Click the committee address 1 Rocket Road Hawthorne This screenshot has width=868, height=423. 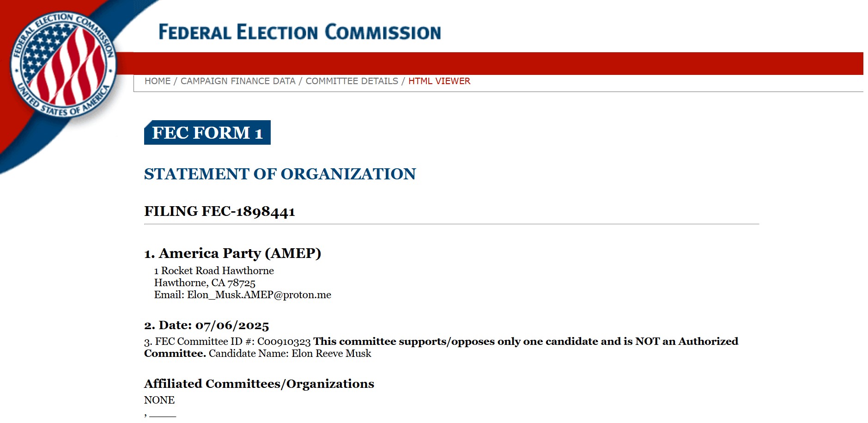[214, 271]
